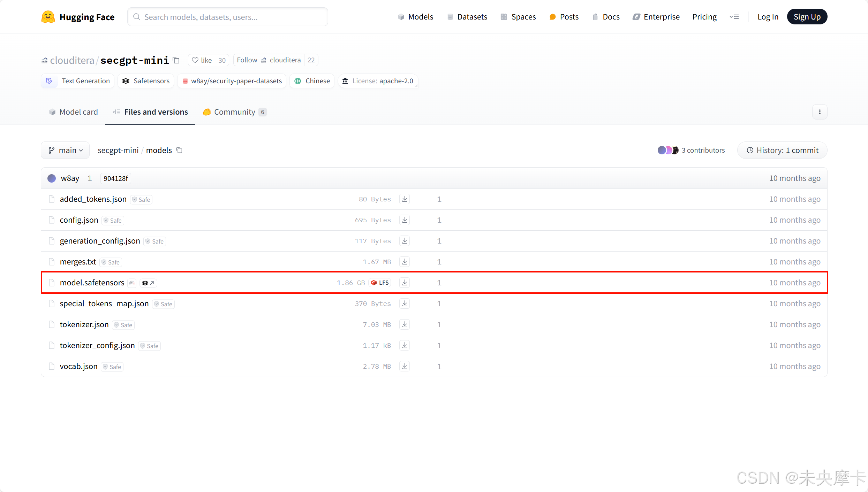Expand the extra navigation menu
The width and height of the screenshot is (868, 492).
tap(734, 17)
